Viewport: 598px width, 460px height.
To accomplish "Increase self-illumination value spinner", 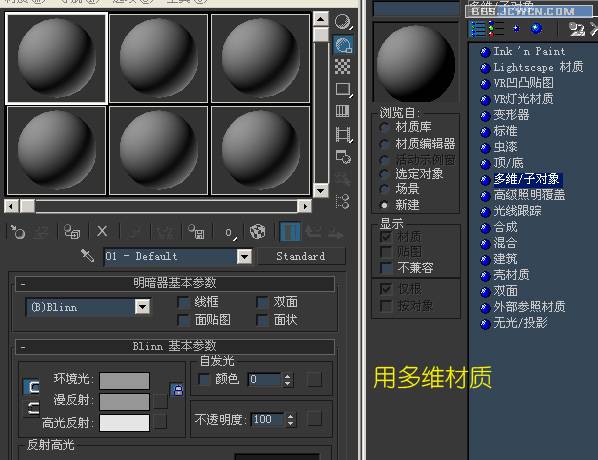I will coord(288,376).
